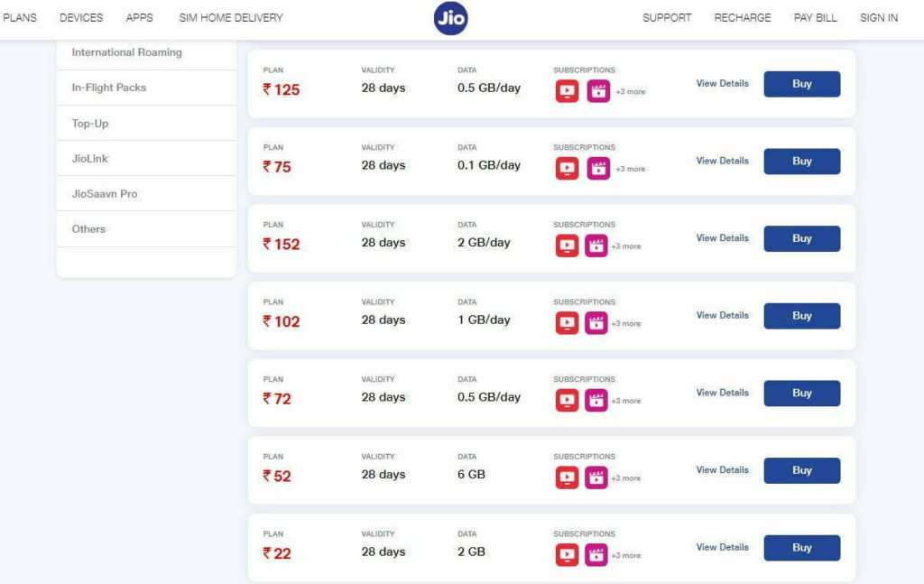Viewport: 924px width, 584px height.
Task: Click JioCinema icon in ₹125 plan
Action: coord(598,91)
